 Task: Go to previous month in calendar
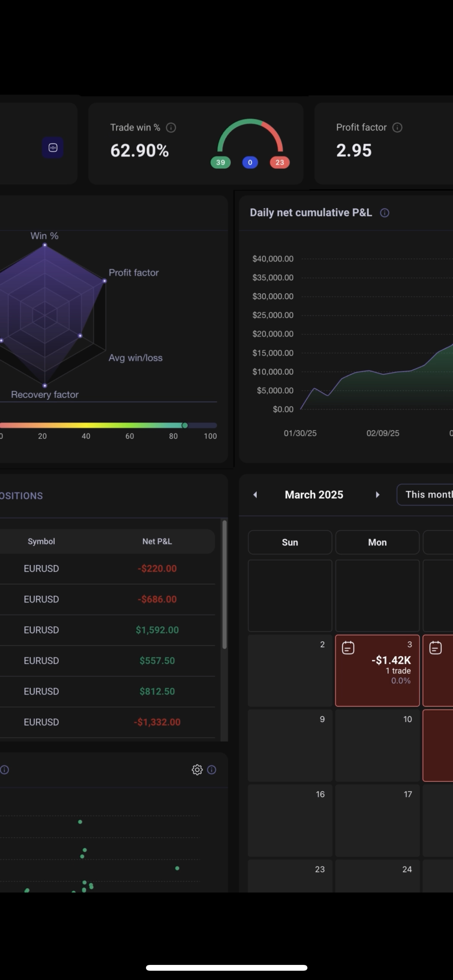[x=255, y=495]
